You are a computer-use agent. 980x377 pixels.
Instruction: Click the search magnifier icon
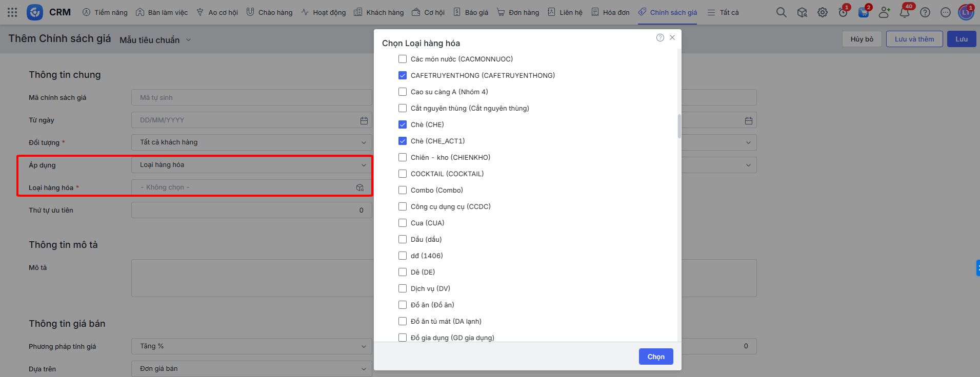click(781, 12)
